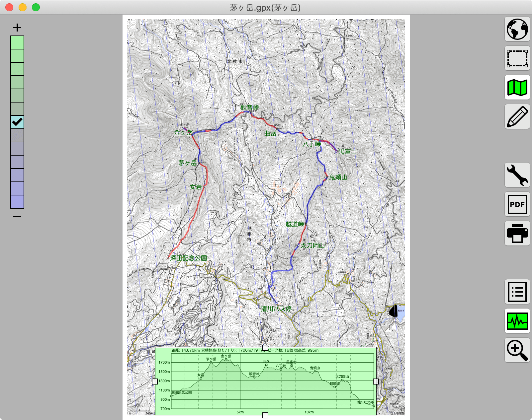Select the zoom cell just below the checkmark
The image size is (532, 420).
tap(17, 135)
